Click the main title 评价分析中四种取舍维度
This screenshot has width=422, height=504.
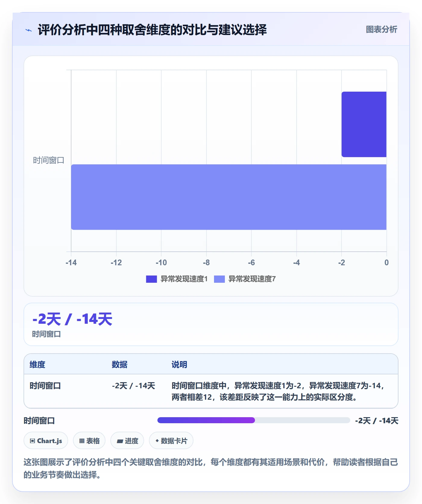[x=152, y=30]
